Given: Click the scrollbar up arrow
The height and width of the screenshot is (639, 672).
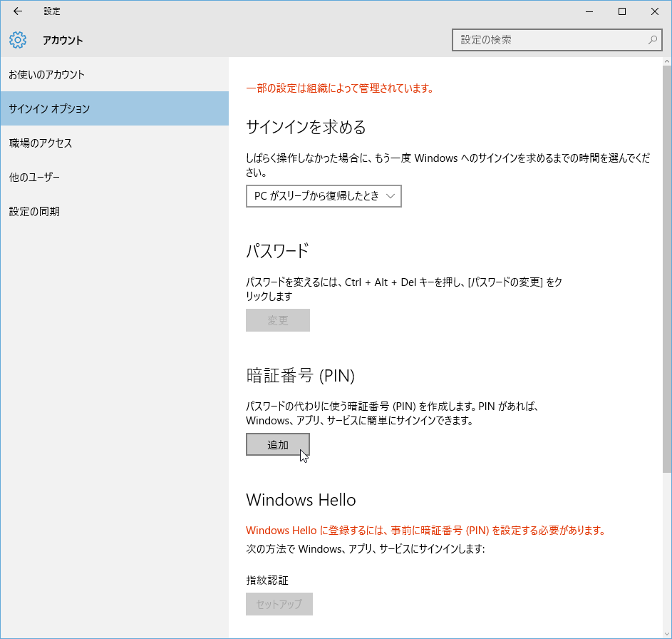Looking at the screenshot, I should [x=667, y=62].
